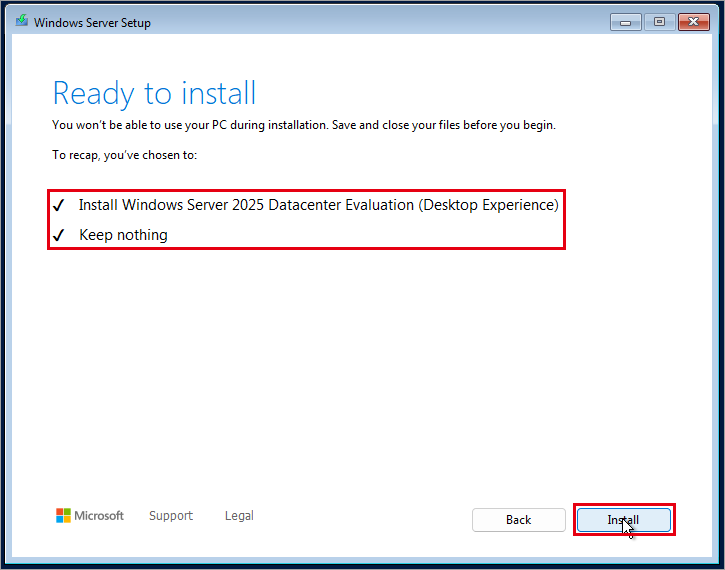This screenshot has width=725, height=570.
Task: Click the Microsoft logo
Action: click(x=90, y=515)
